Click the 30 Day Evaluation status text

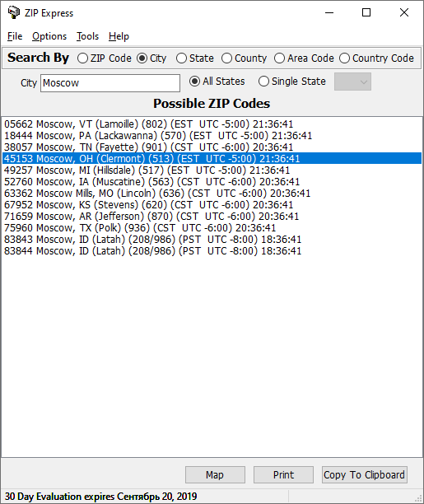click(x=101, y=497)
